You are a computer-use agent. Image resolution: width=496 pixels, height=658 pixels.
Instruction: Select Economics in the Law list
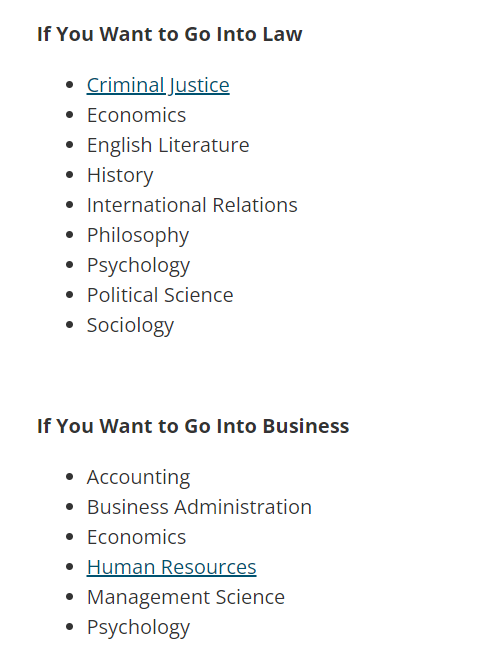[x=136, y=115]
